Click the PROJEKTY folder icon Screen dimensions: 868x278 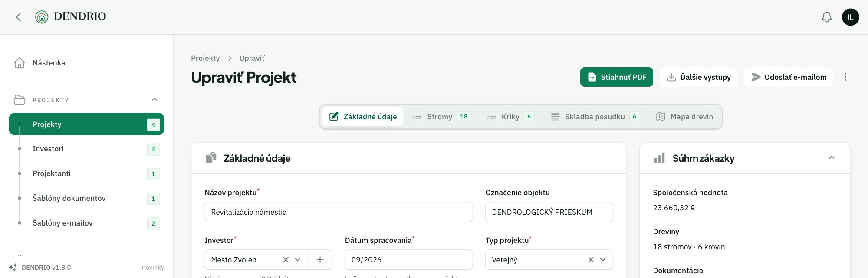point(20,100)
